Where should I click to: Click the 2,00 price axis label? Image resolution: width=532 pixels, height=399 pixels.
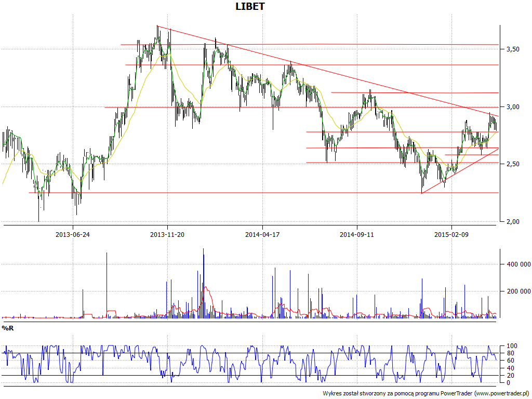tap(513, 221)
